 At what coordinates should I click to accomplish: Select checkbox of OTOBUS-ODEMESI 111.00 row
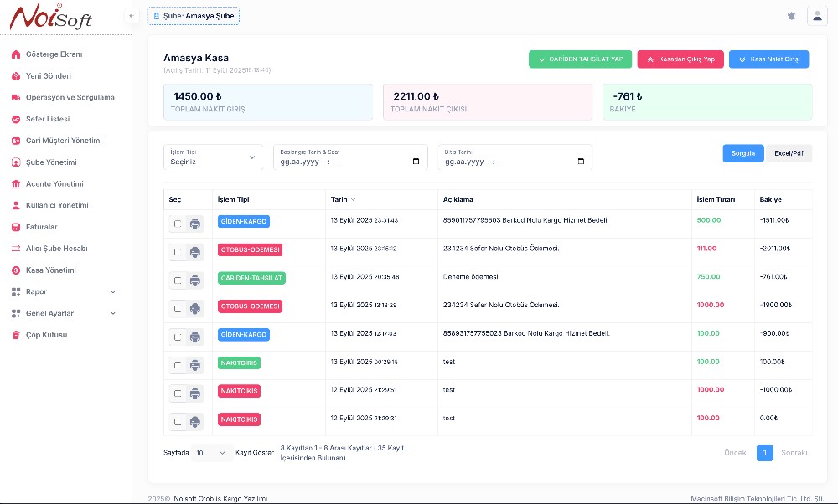177,252
